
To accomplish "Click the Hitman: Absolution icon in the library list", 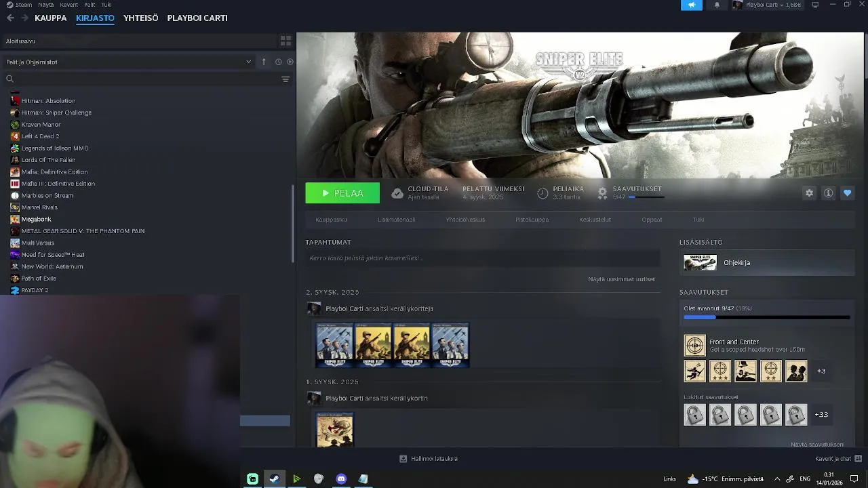I will click(15, 100).
